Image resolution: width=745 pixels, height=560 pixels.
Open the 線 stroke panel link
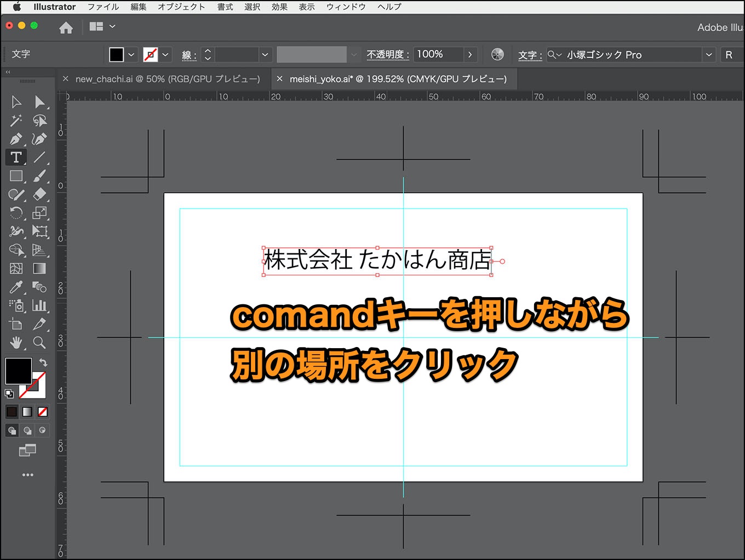click(x=189, y=55)
